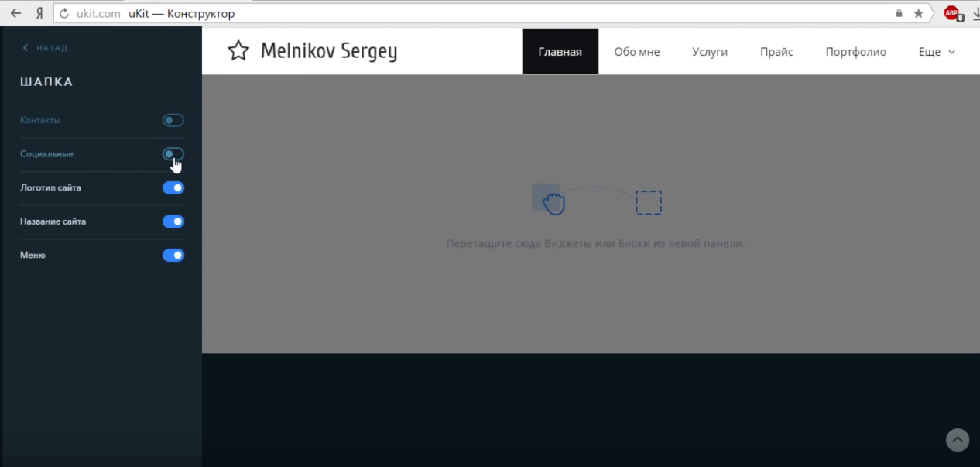980x467 pixels.
Task: Click the lock icon in the address bar
Action: point(899,13)
